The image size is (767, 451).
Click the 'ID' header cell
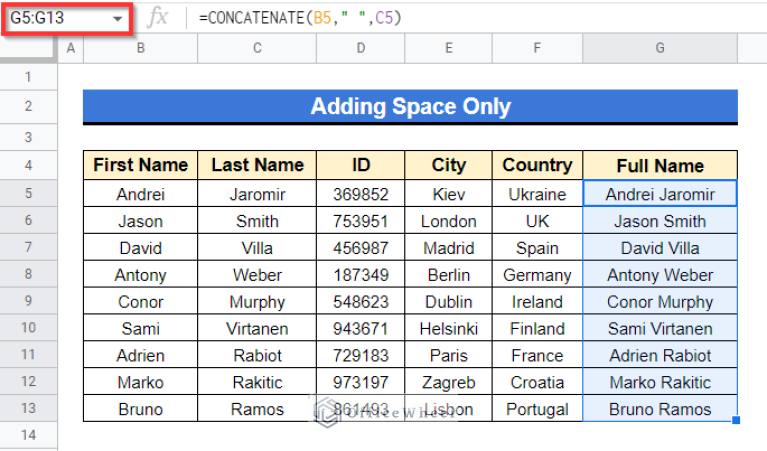[361, 165]
